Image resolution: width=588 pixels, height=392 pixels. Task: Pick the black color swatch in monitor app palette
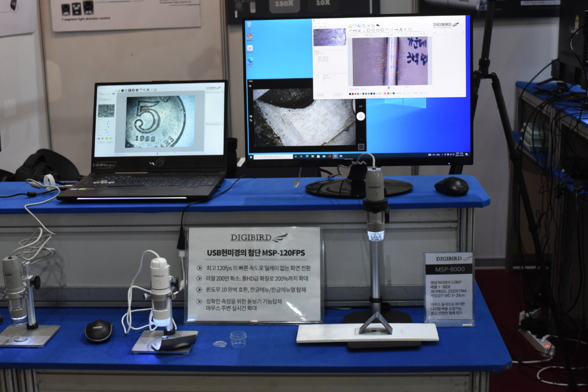click(x=350, y=94)
